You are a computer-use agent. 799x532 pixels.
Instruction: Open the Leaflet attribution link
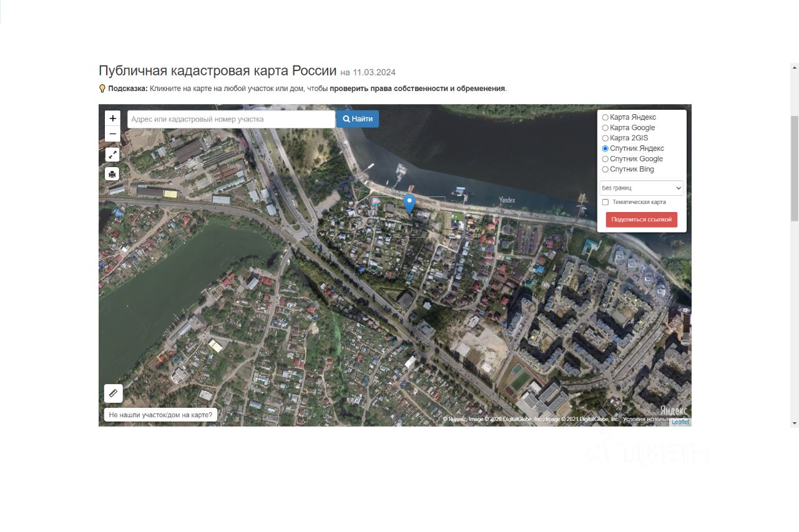680,422
